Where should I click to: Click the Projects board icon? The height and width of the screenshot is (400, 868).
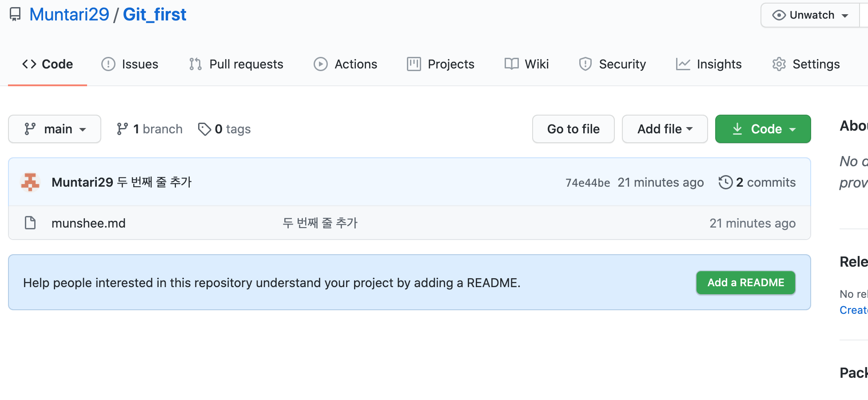coord(414,64)
